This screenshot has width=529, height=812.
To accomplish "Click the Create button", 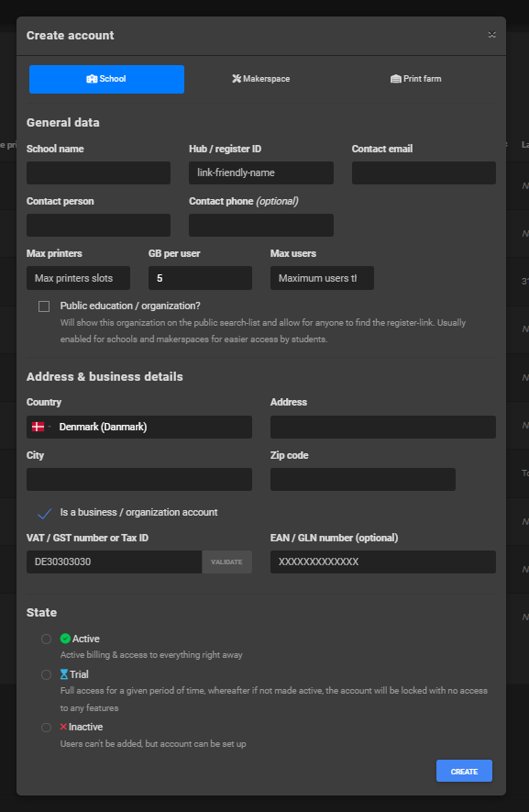I will [x=464, y=771].
